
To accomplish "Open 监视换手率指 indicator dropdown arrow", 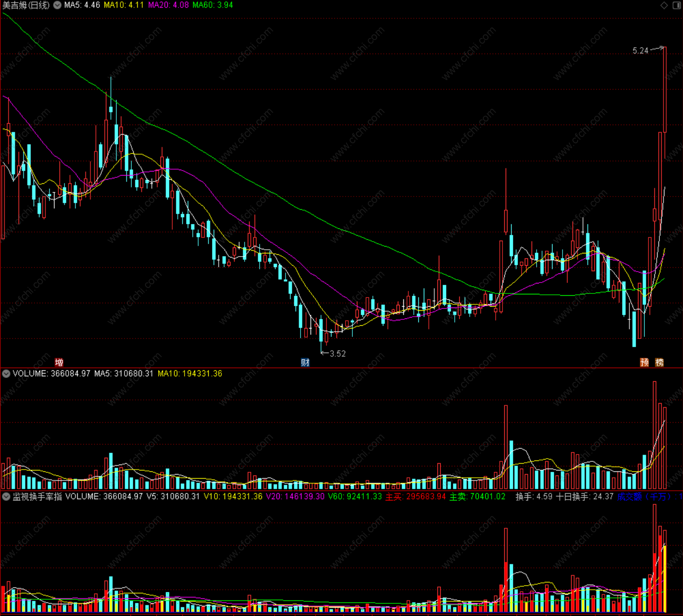I will 6,497.
